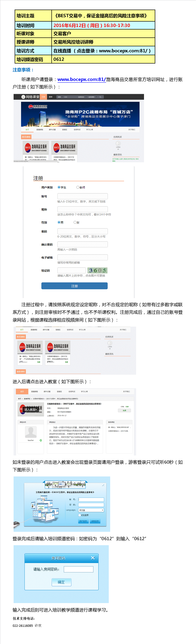Click the www.bocepx.com:81/ hyperlink in text
196x644 pixels.
click(x=82, y=79)
